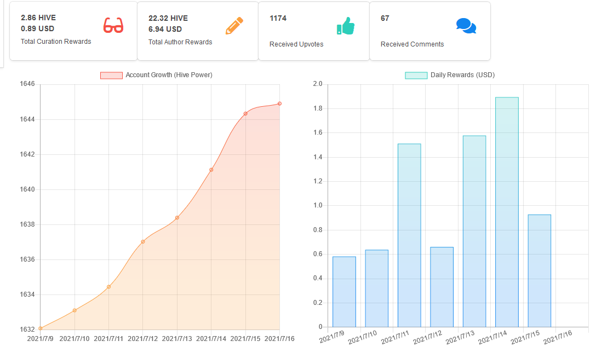Click the red glasses curation rewards icon
Viewport: 596px width, 364px height.
click(113, 26)
